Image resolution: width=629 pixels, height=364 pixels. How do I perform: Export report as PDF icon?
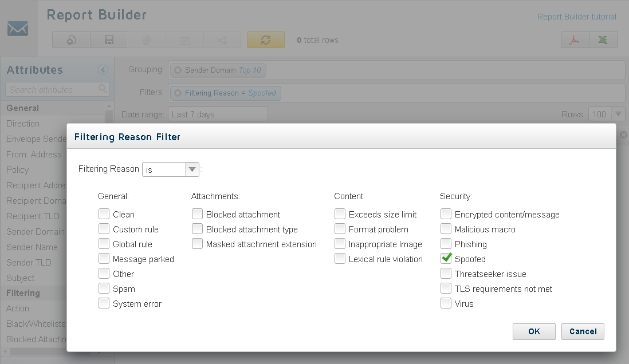click(x=575, y=40)
